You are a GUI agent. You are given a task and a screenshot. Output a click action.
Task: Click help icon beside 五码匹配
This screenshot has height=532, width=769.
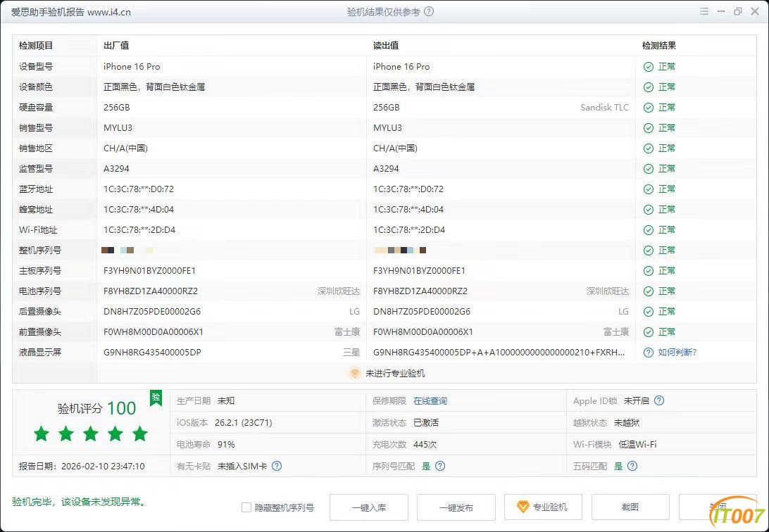pos(632,466)
